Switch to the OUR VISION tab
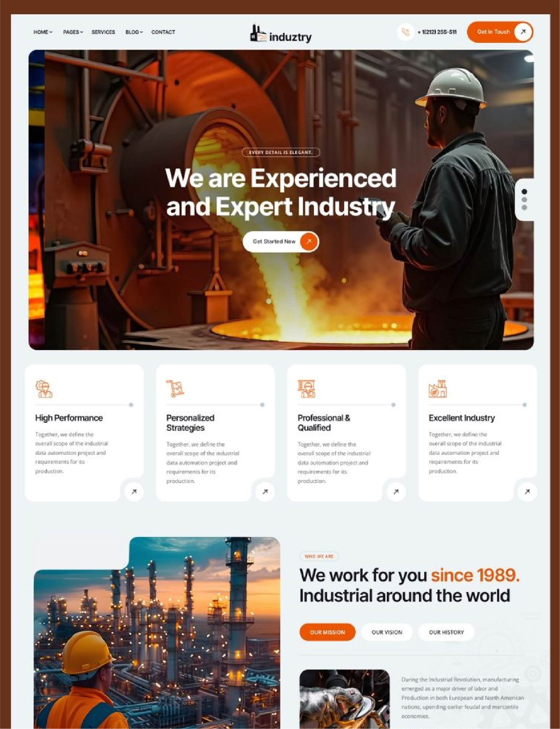The image size is (560, 729). (x=387, y=632)
